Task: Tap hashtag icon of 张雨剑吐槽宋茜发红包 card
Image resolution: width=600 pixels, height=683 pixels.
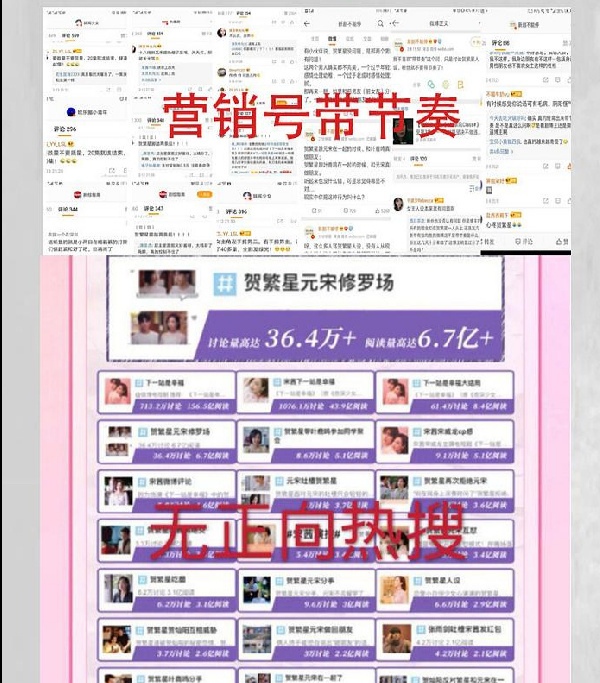Action: coord(420,630)
